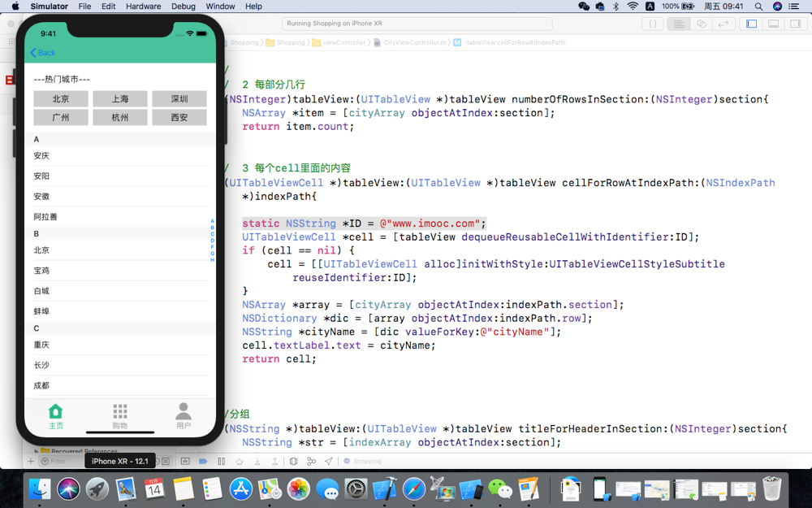Tap the 北京 hot city button
The width and height of the screenshot is (812, 508).
point(61,98)
